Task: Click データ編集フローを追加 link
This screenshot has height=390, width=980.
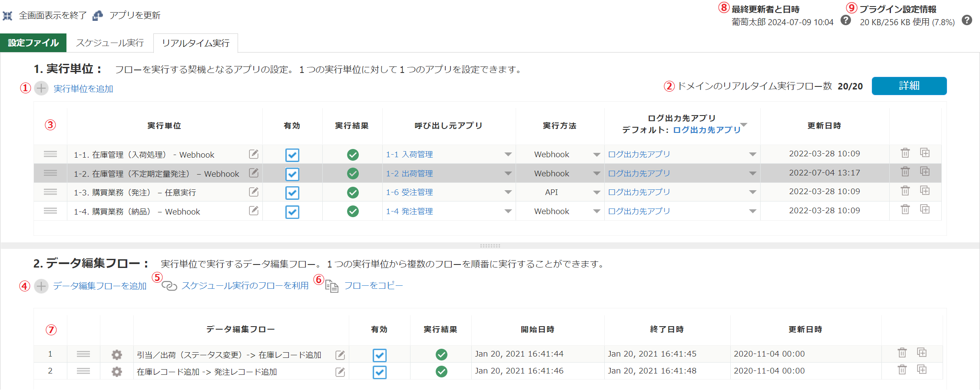Action: coord(100,286)
